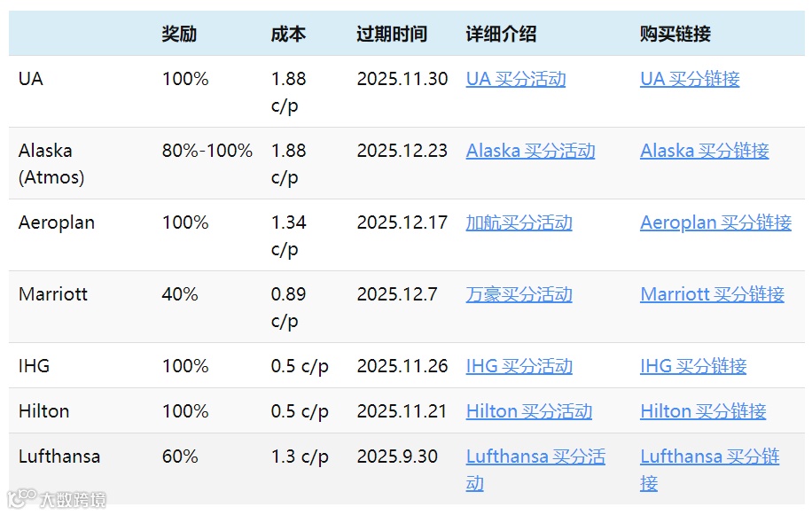Click the 2025.12.17 expiry date
Screen dimensions: 812x515
click(x=402, y=223)
